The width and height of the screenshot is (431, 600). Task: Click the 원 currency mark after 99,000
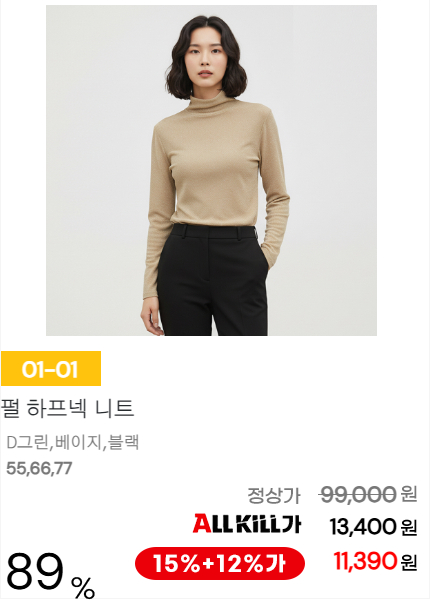409,494
